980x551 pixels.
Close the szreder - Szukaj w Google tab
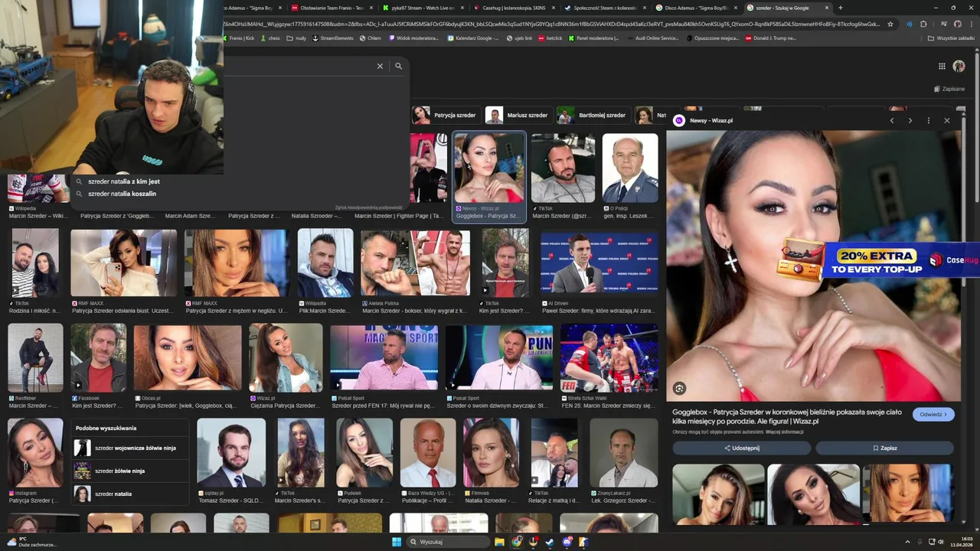tap(827, 8)
